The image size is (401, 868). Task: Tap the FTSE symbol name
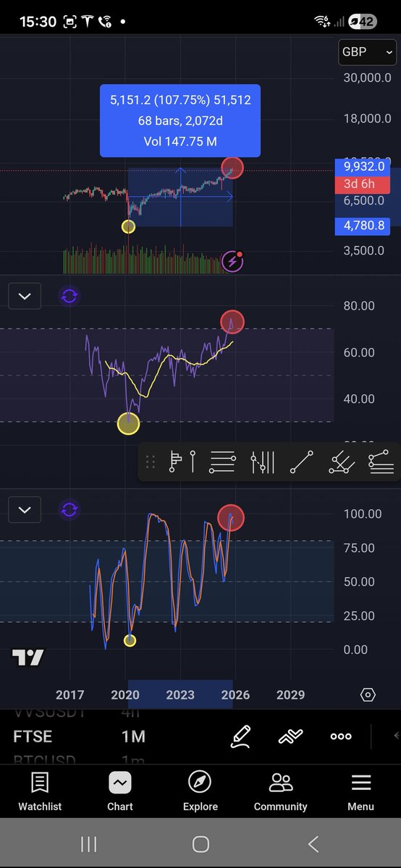pos(33,737)
